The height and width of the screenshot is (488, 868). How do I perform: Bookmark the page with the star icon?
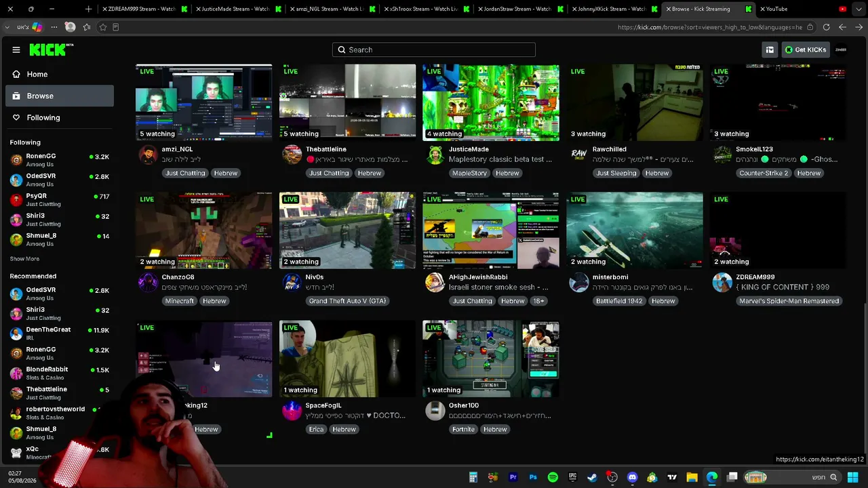point(102,27)
